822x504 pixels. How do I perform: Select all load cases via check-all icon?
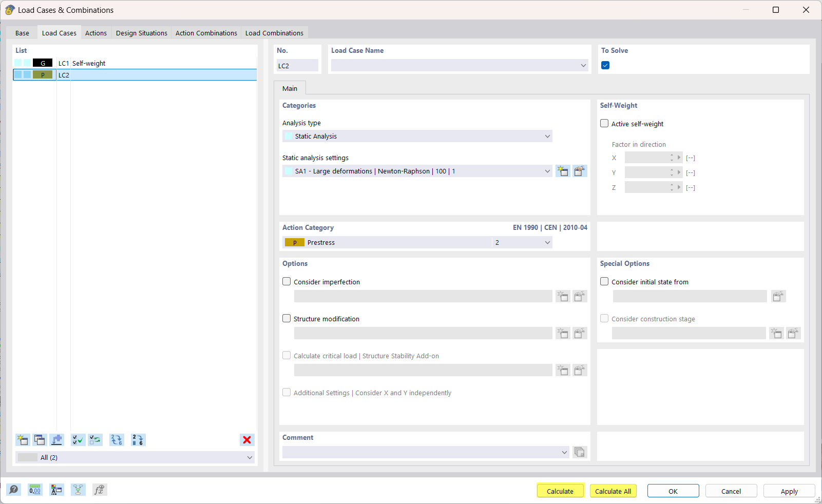click(x=78, y=440)
